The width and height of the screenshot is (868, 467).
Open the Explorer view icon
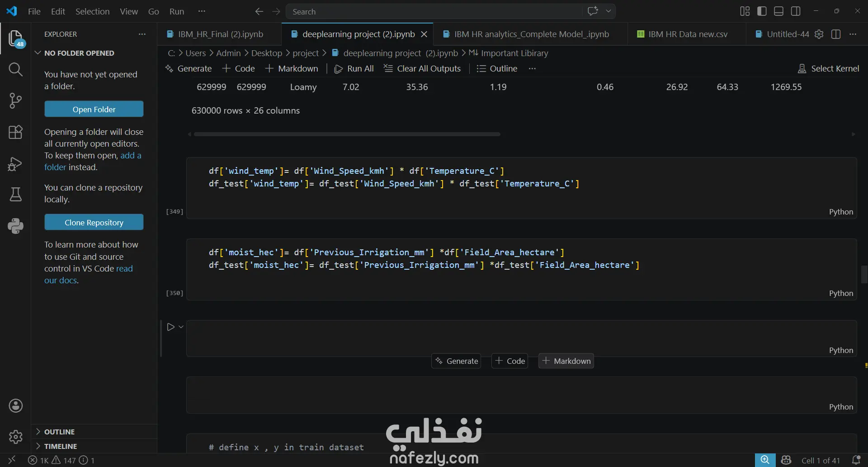coord(16,38)
